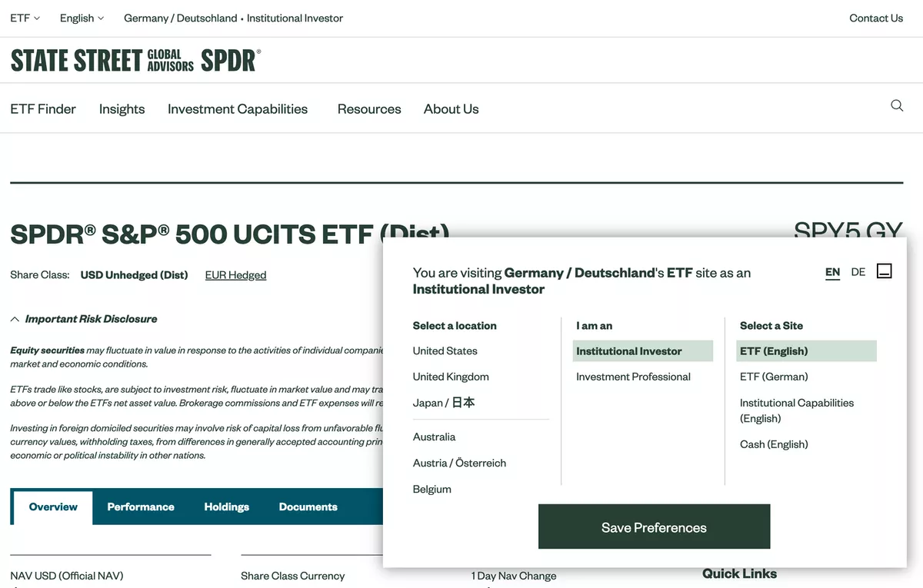Select USD Unhedged (Dist) share class
923x588 pixels.
tap(134, 275)
